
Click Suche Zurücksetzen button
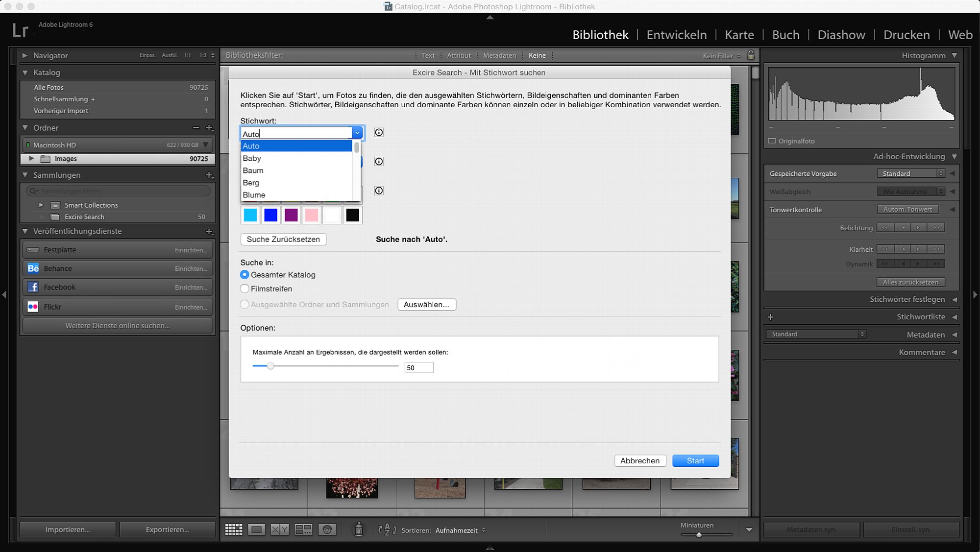click(283, 239)
